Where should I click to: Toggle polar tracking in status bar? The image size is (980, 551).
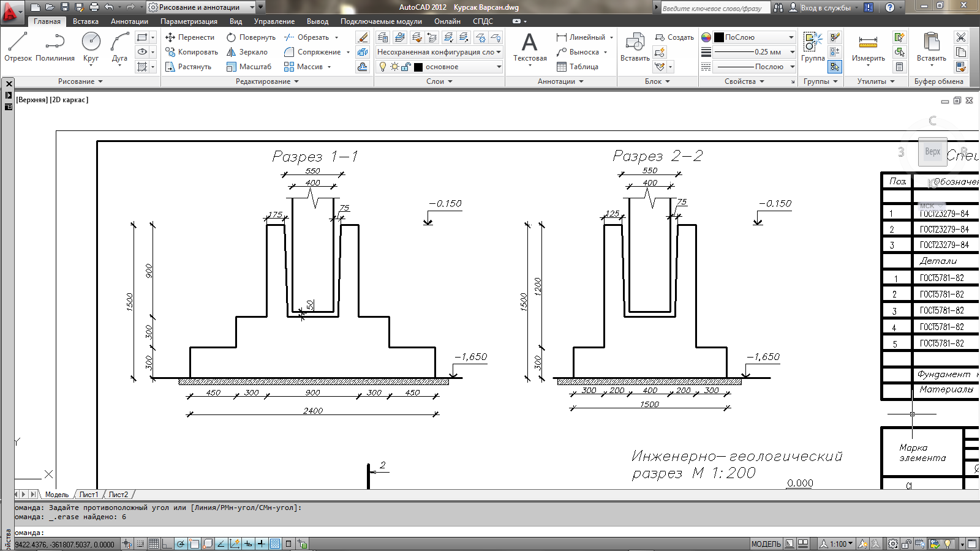pos(181,544)
